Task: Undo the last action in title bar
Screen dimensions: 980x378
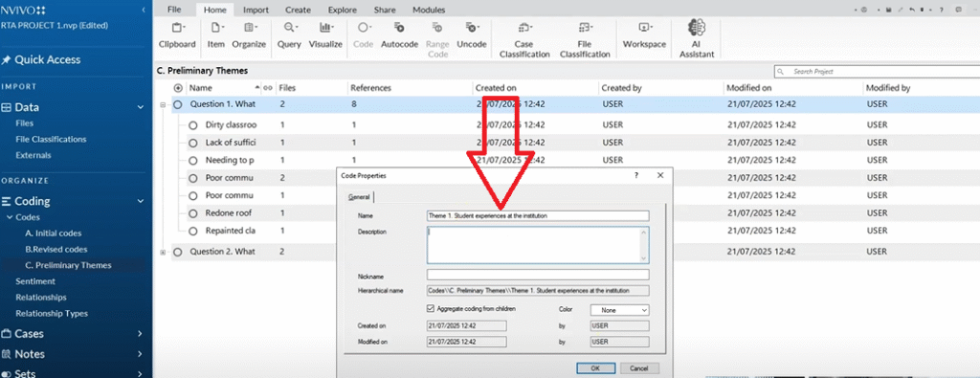Action: click(x=912, y=10)
